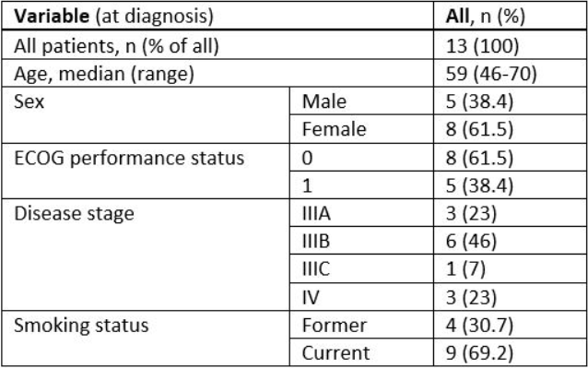Click the 'Sex' category cell
The height and width of the screenshot is (368, 588).
[x=146, y=115]
